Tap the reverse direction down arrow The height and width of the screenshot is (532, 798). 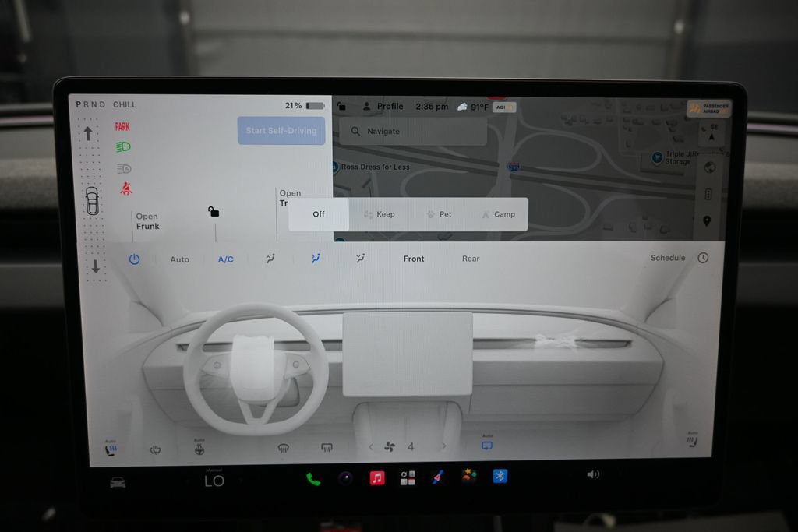tap(95, 266)
